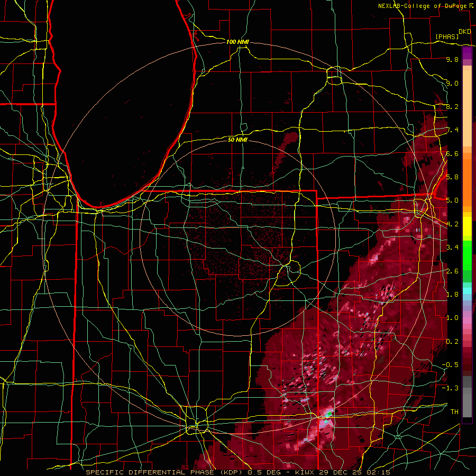The image size is (476, 476).
Task: Click the -0.5 legend value
Action: pos(450,364)
